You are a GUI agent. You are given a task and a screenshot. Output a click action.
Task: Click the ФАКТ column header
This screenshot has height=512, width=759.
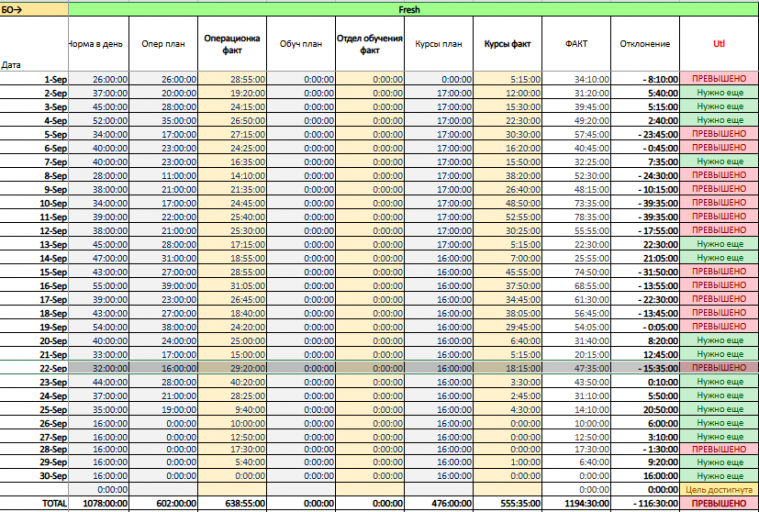[x=576, y=44]
